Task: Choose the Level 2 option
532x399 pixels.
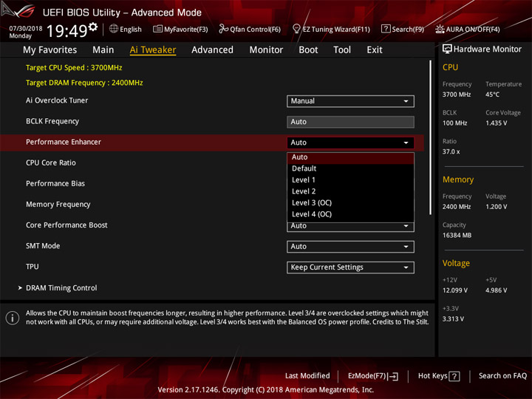Action: pyautogui.click(x=350, y=191)
